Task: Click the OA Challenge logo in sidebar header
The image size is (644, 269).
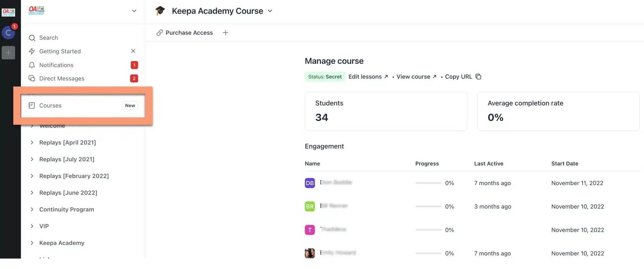Action: pyautogui.click(x=36, y=11)
